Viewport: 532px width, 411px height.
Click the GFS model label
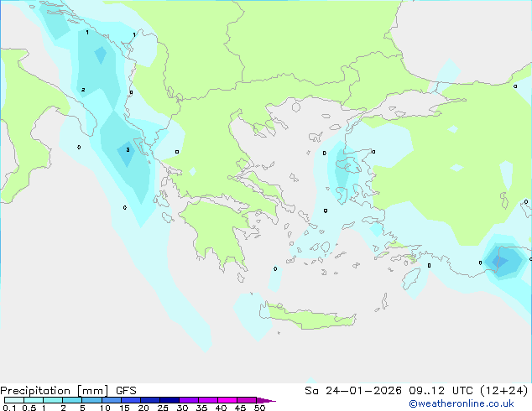pyautogui.click(x=126, y=391)
